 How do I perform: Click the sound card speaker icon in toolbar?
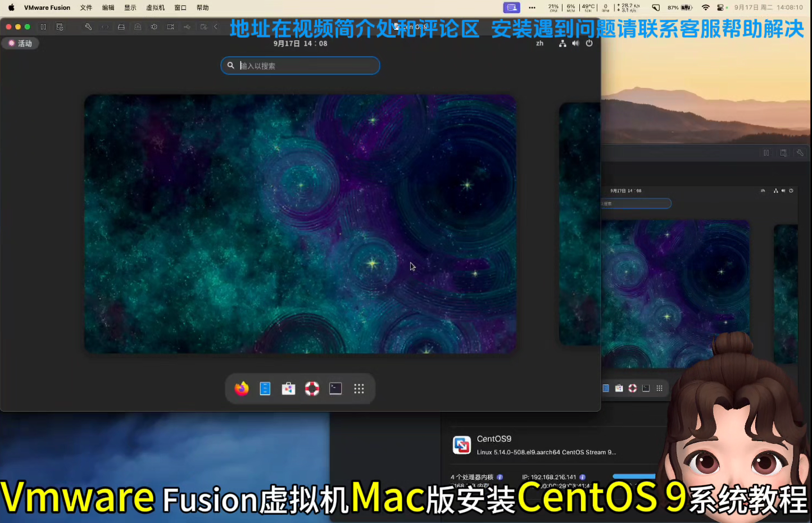point(154,27)
